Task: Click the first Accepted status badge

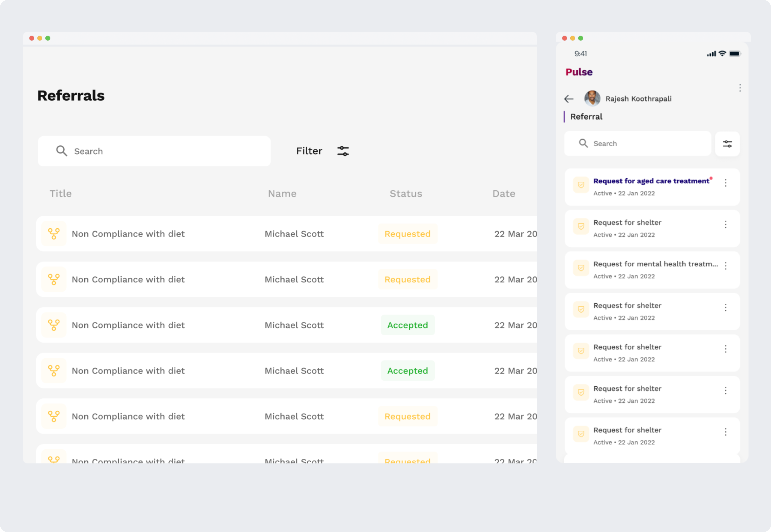Action: [407, 325]
